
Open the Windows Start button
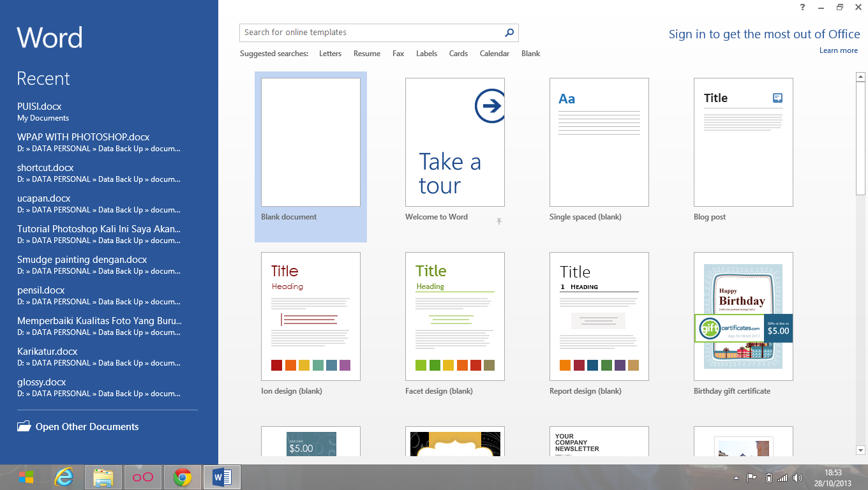[26, 477]
